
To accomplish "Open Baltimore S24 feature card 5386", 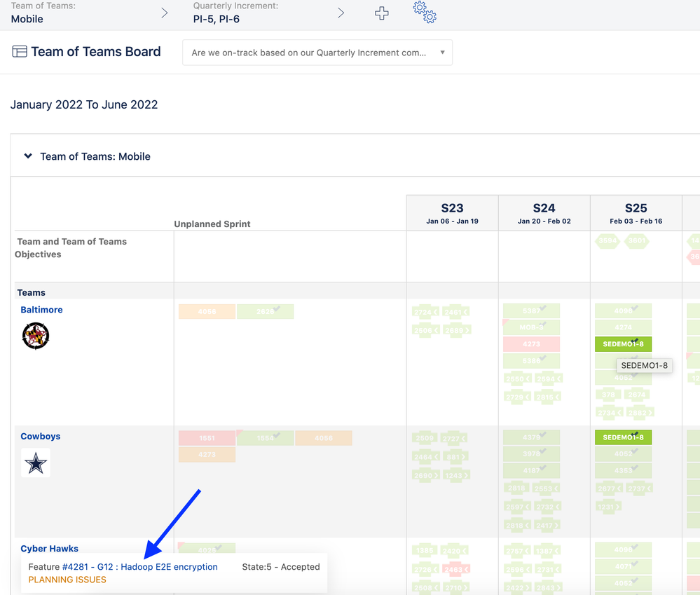I will pyautogui.click(x=531, y=361).
